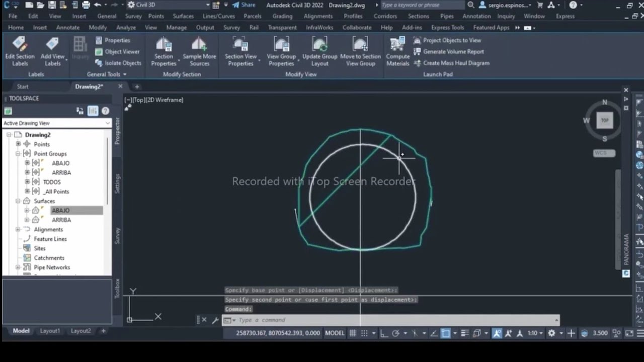Collapse the Point Groups tree node
The image size is (644, 362).
coord(18,154)
